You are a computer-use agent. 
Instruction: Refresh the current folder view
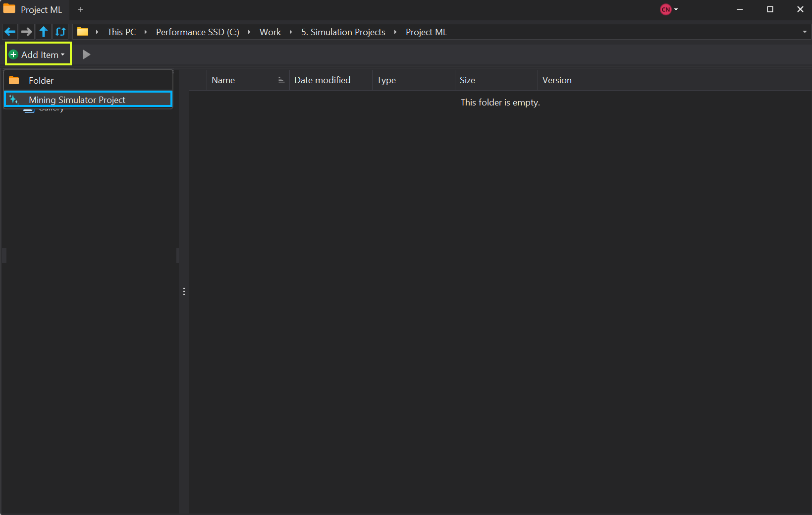tap(60, 32)
